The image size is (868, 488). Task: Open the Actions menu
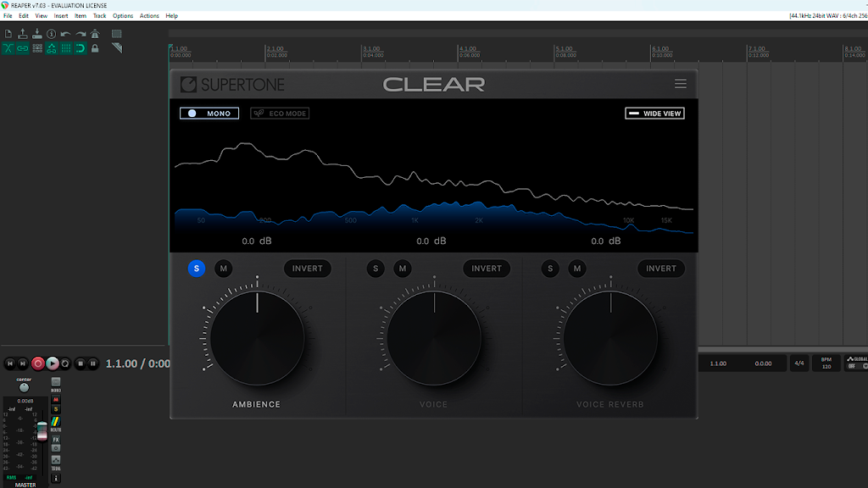tap(149, 16)
